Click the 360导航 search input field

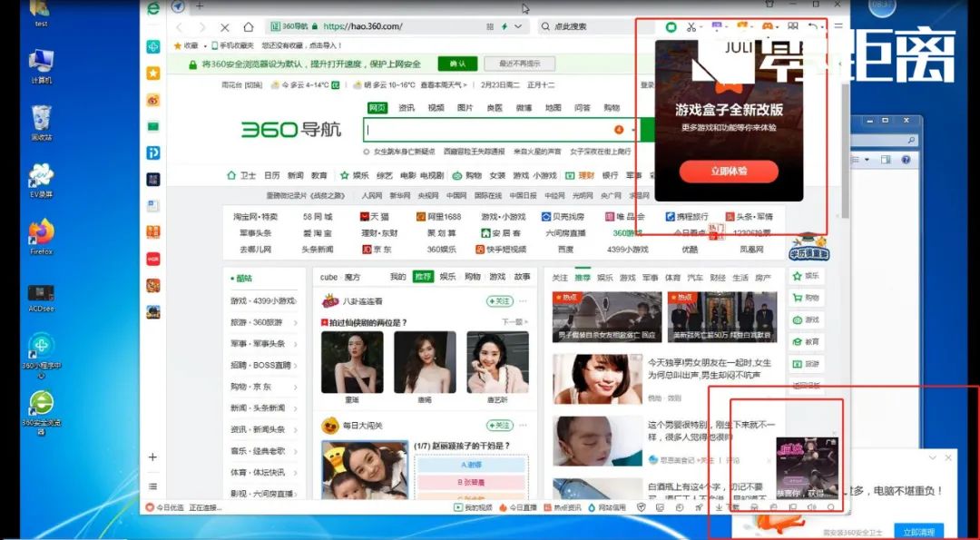click(500, 130)
